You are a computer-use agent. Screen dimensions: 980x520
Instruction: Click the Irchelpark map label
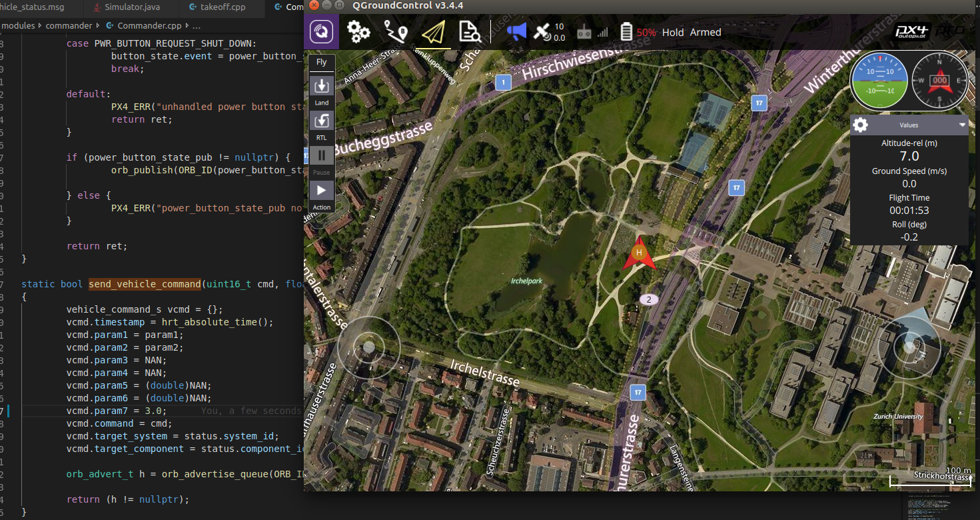point(526,281)
